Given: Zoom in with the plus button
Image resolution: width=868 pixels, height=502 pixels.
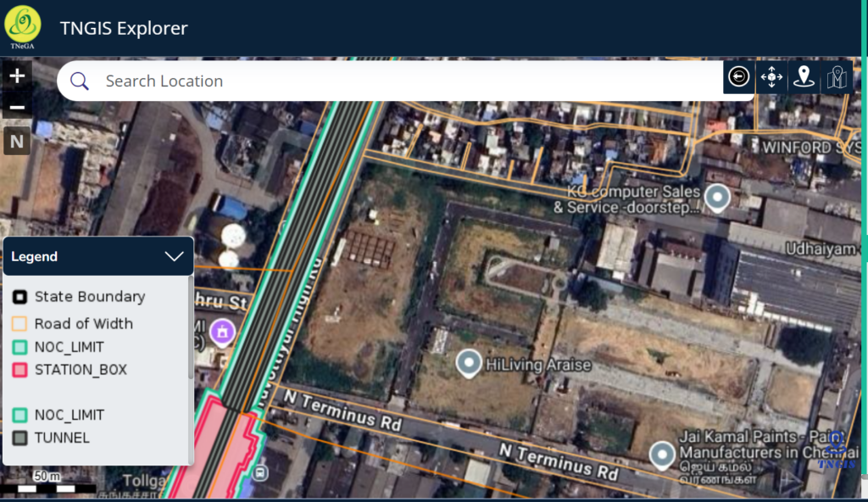Looking at the screenshot, I should click(17, 75).
